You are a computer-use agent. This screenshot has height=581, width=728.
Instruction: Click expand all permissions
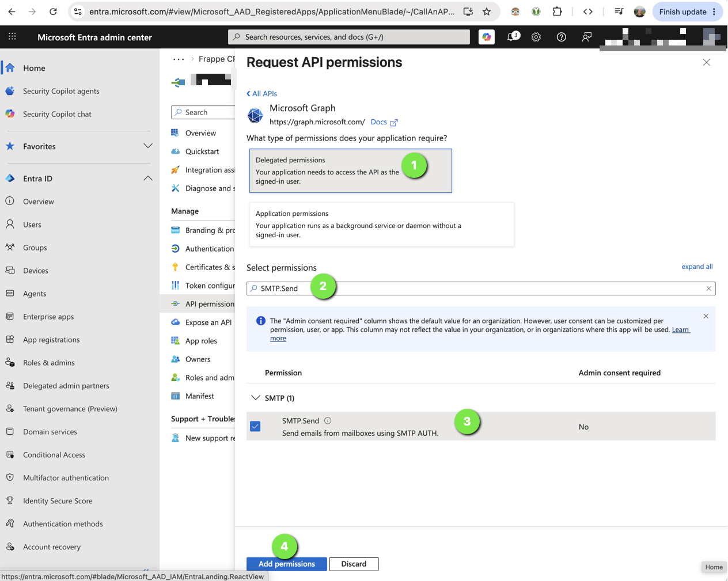[x=697, y=267]
